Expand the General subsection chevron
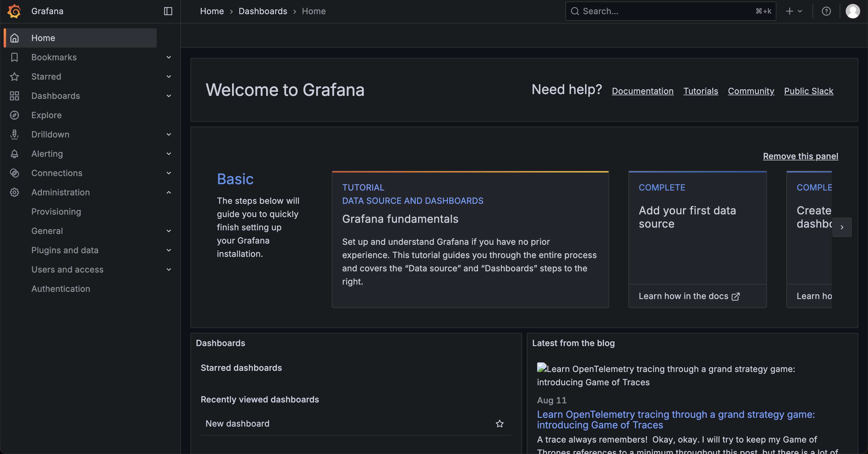Viewport: 868px width, 454px height. 169,231
